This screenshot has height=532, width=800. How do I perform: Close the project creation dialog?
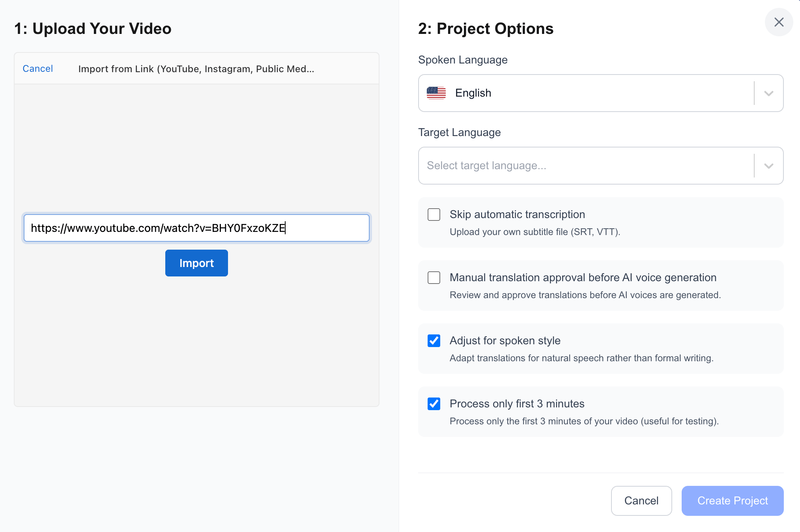[x=779, y=22]
